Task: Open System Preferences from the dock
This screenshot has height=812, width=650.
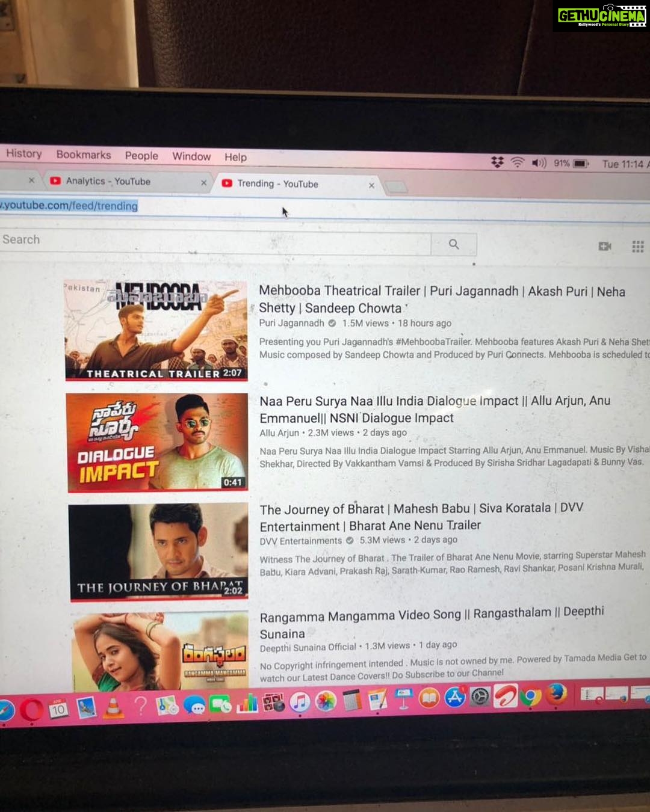Action: 480,697
